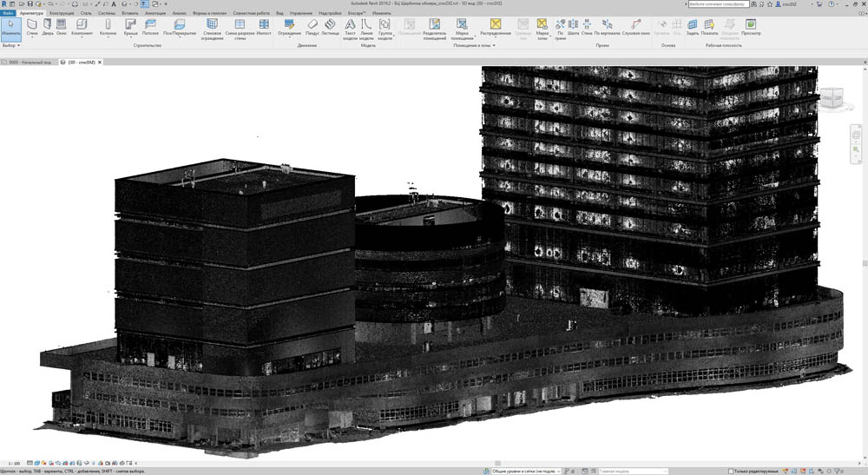Viewport: 868px width, 475px height.
Task: Switch to the Enscape ribbon tab
Action: 357,13
